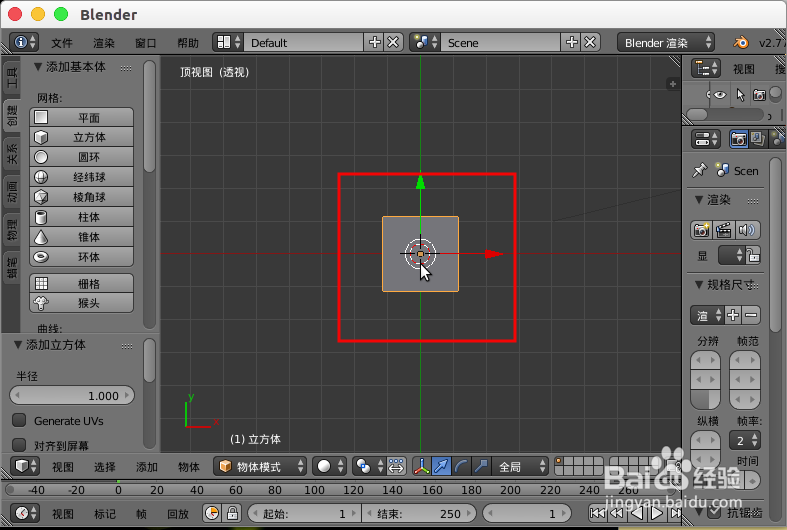This screenshot has width=787, height=530.
Task: Collapse the 添加立方体 operator panel
Action: tap(18, 345)
